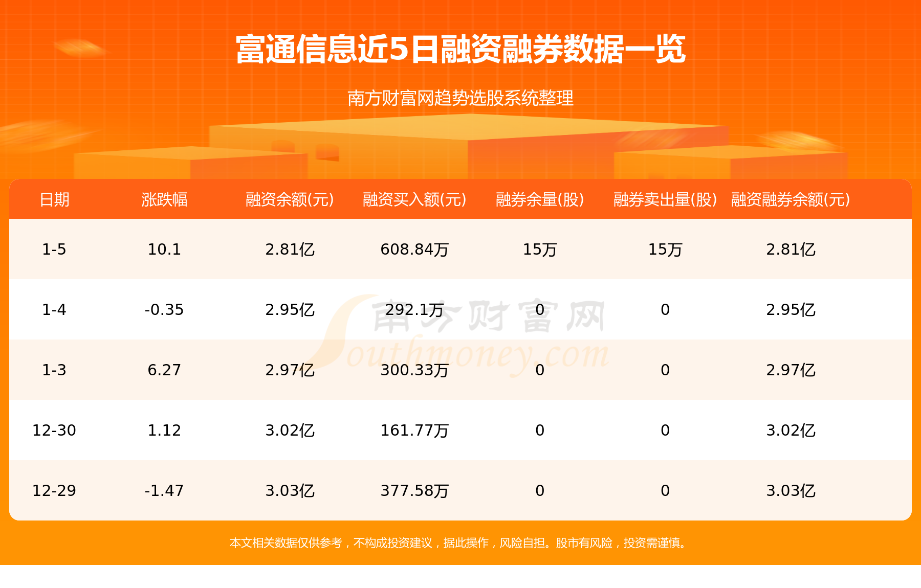The width and height of the screenshot is (921, 588).
Task: Click the 涨跌幅 column header
Action: tap(164, 199)
